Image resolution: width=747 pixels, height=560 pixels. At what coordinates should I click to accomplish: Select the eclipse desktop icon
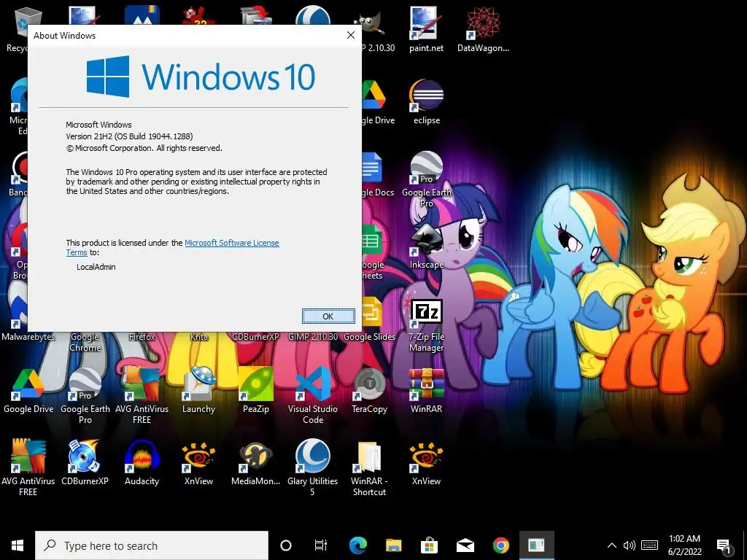point(426,102)
